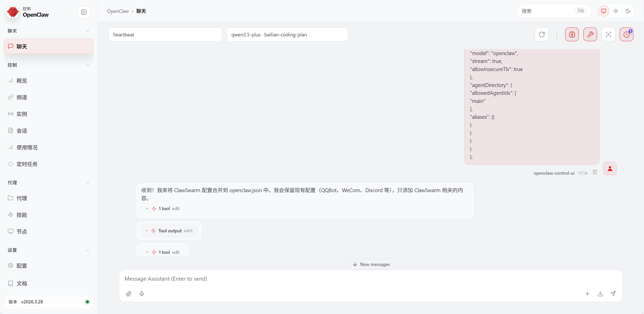Click the focus mode icon

point(608,35)
